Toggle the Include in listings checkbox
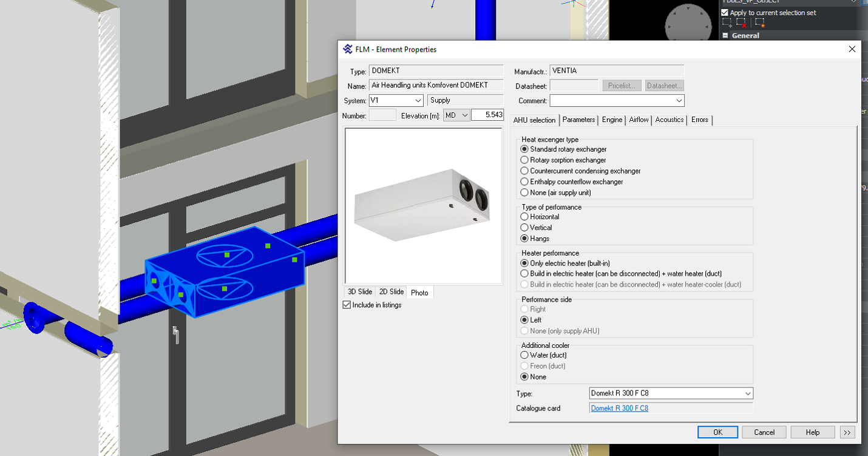The width and height of the screenshot is (868, 456). click(347, 305)
